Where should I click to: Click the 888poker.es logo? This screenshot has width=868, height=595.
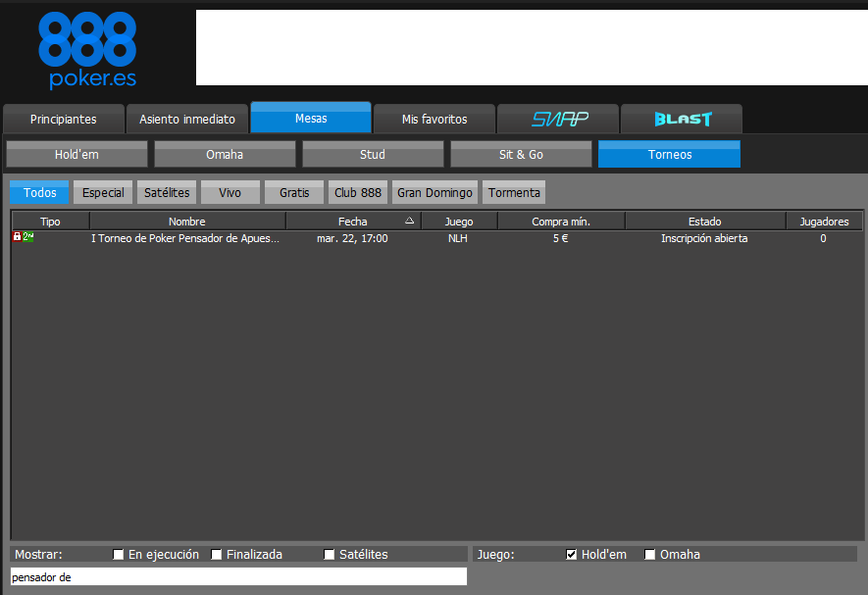pos(87,50)
